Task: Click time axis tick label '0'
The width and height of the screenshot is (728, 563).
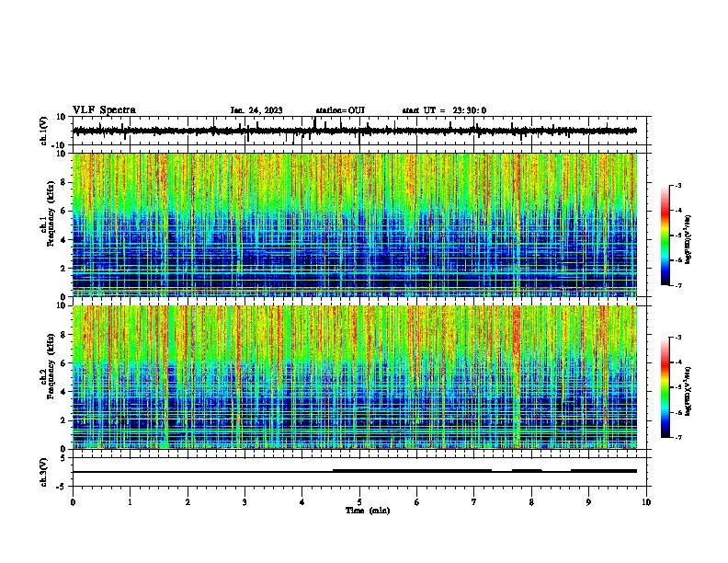Action: pos(73,502)
